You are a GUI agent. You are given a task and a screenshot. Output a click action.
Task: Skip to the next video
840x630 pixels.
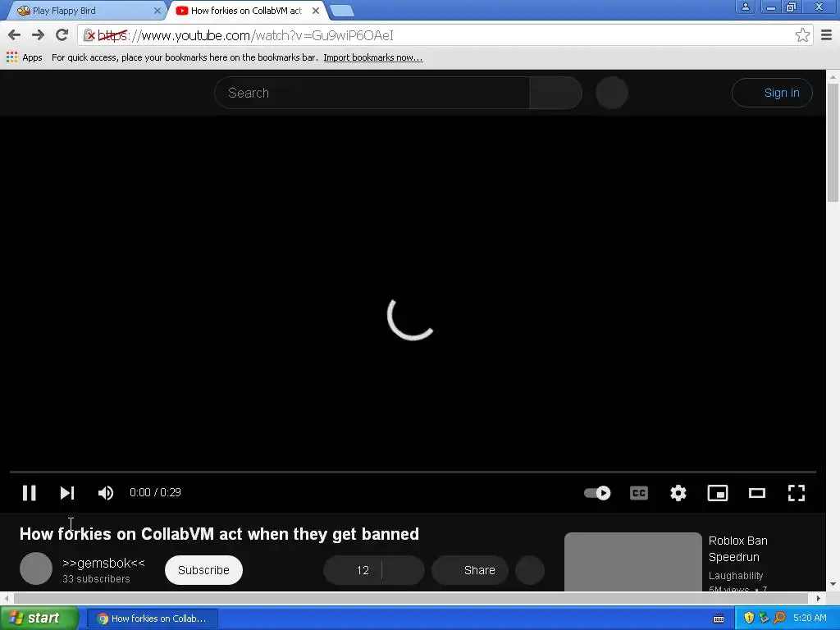tap(67, 492)
